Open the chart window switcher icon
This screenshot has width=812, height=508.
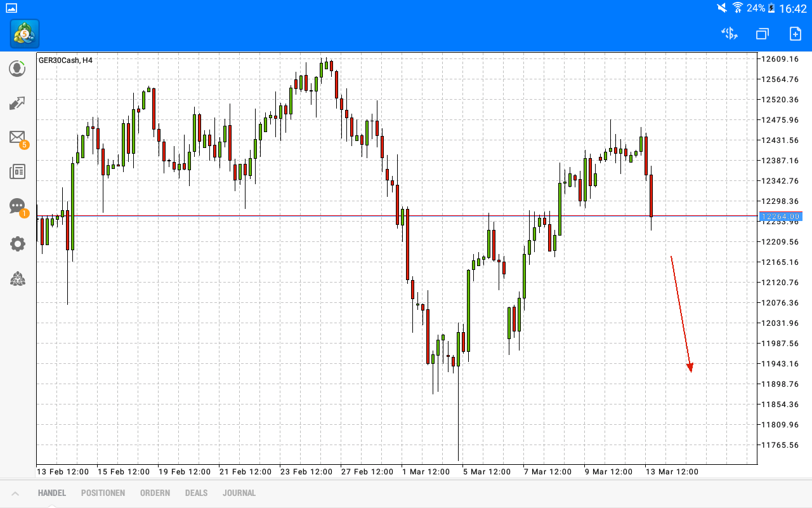[761, 34]
